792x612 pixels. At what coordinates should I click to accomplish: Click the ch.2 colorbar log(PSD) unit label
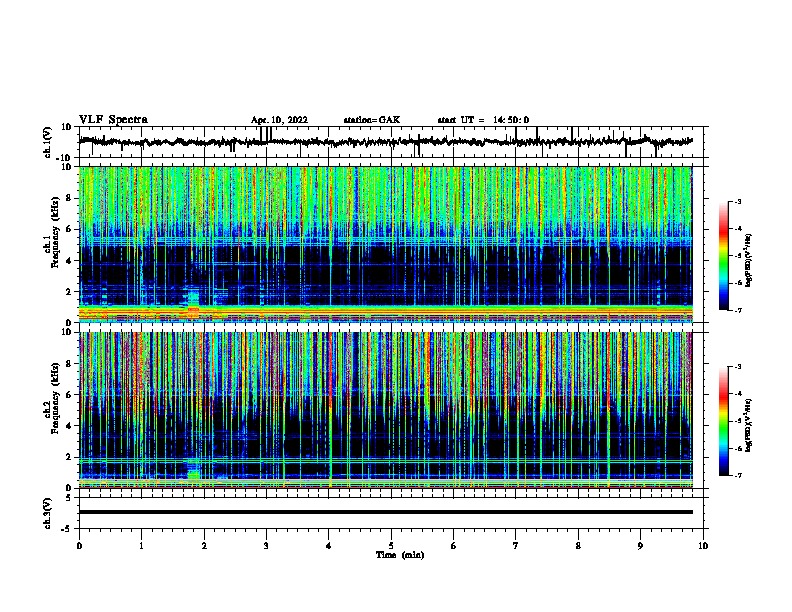[749, 425]
